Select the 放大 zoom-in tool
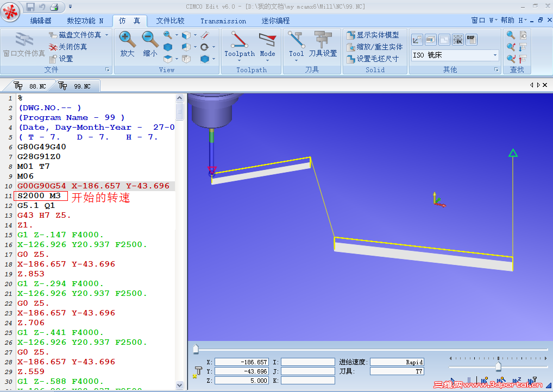553x392 pixels. pyautogui.click(x=128, y=43)
